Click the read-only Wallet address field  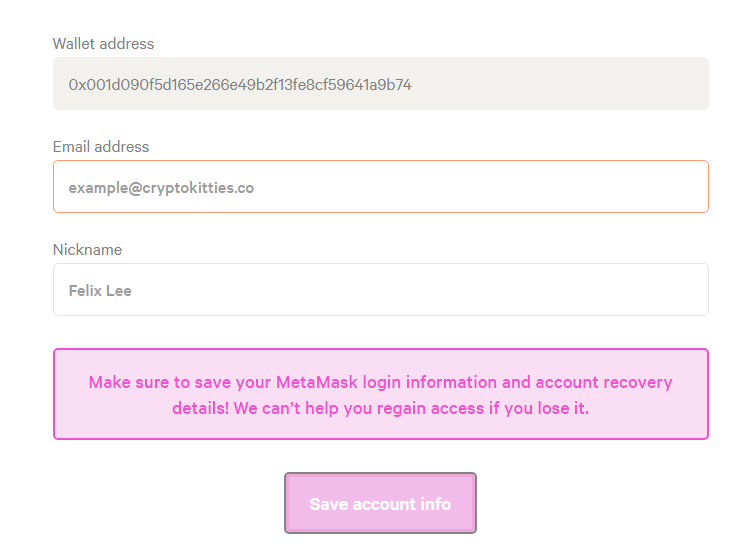click(x=381, y=84)
